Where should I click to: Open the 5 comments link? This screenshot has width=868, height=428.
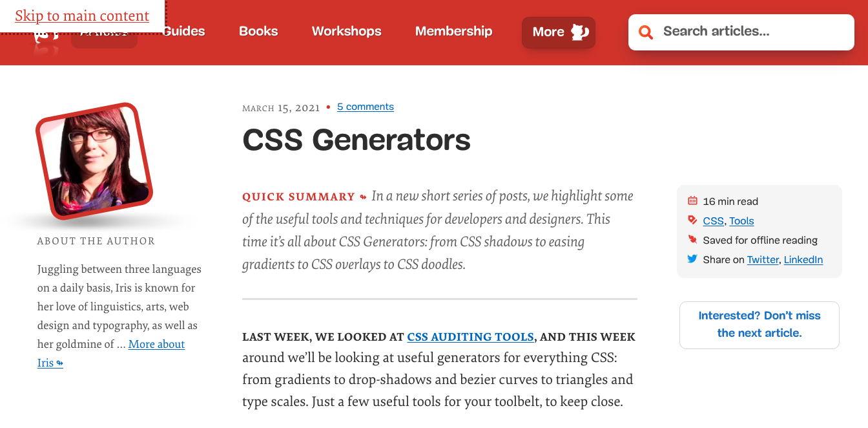tap(365, 107)
